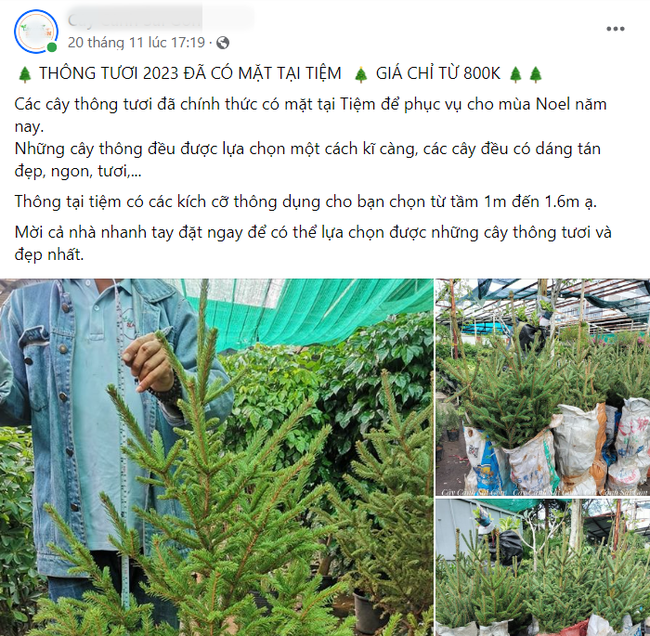Open bottom-right photo of pine trees
The image size is (650, 636).
pyautogui.click(x=543, y=568)
